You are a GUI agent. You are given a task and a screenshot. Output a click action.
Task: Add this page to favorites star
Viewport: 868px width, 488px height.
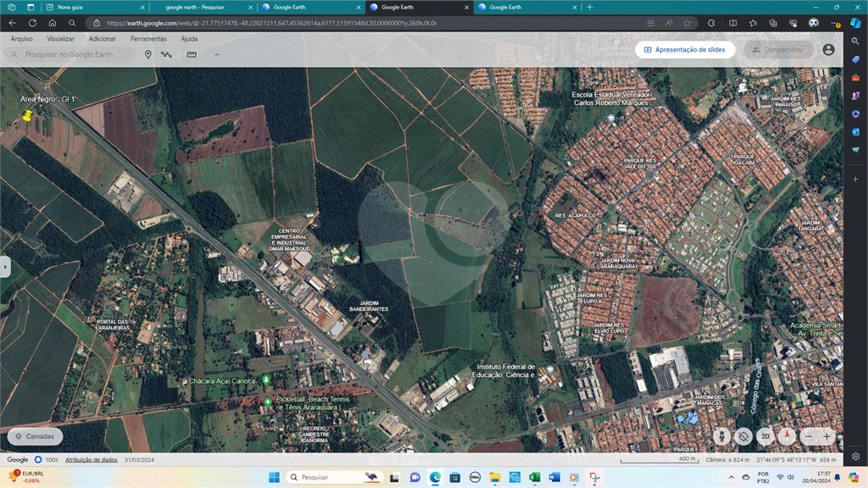(x=687, y=23)
